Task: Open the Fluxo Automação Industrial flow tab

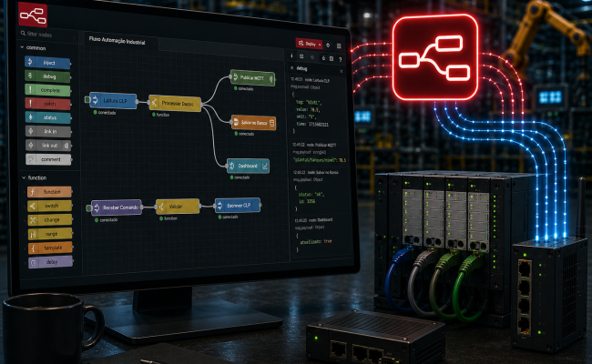Action: [117, 40]
